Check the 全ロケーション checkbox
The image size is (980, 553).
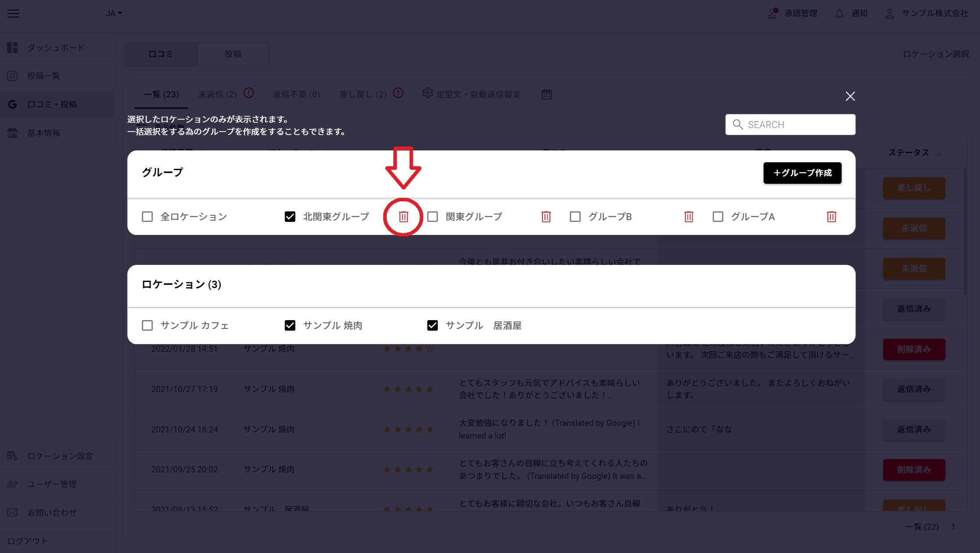pos(147,217)
